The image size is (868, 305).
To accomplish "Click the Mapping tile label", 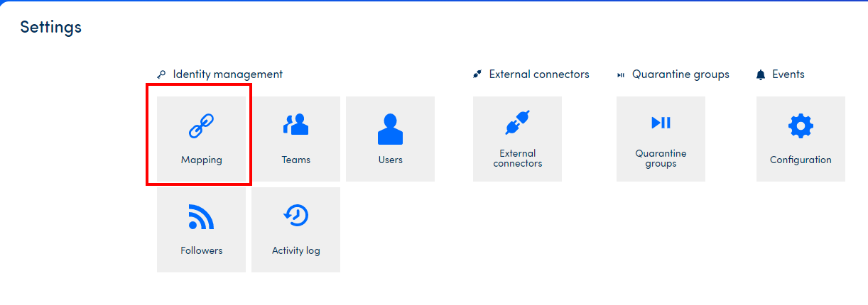I will pyautogui.click(x=201, y=160).
